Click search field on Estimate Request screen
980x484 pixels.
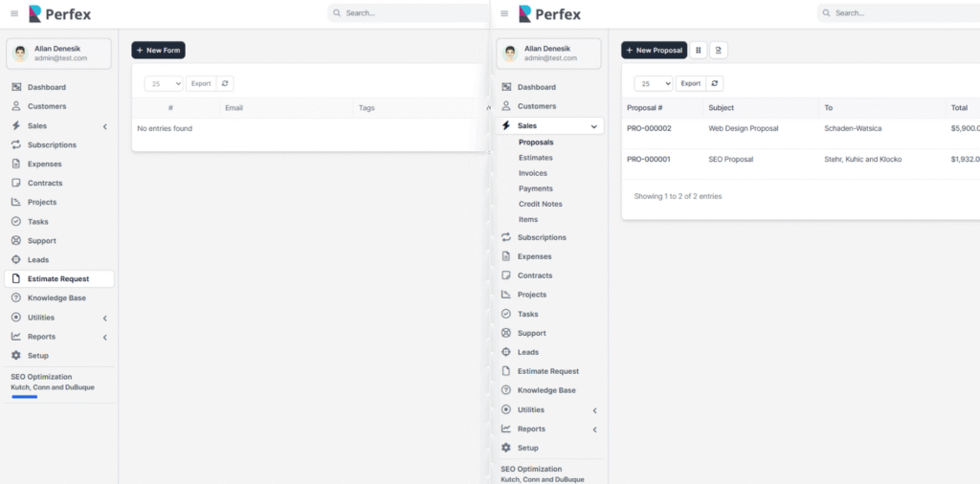pos(408,13)
